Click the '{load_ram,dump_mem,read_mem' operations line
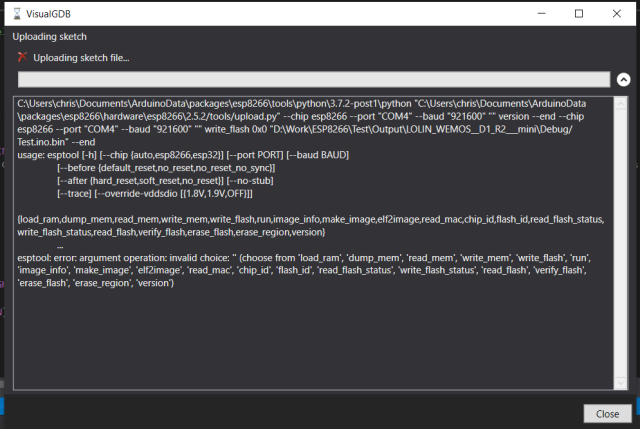 click(x=311, y=226)
